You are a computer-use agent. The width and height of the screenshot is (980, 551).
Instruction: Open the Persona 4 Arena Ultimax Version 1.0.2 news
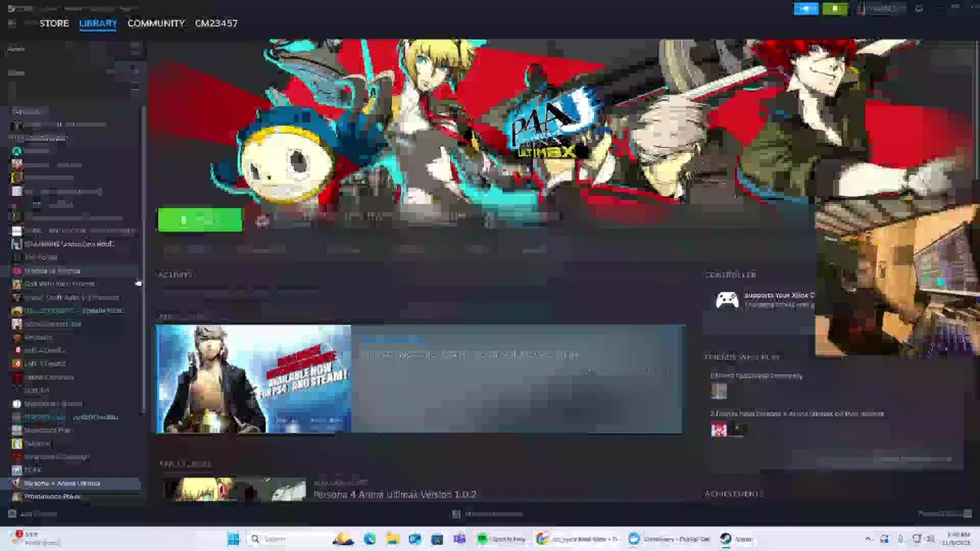click(x=394, y=494)
